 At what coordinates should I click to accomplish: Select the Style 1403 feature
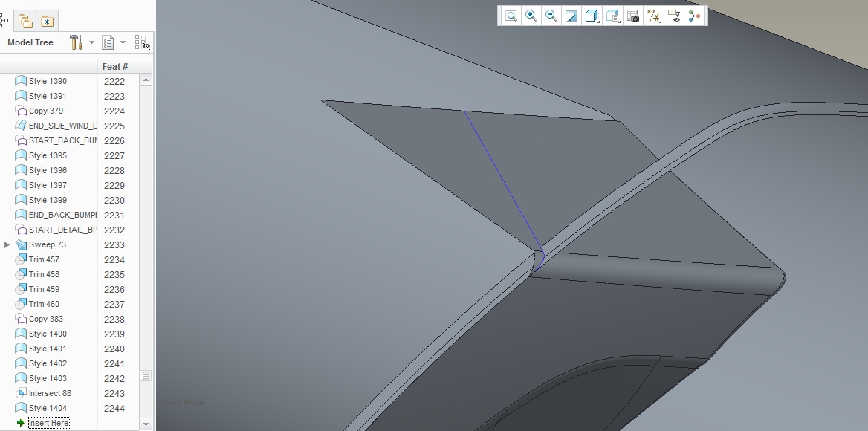(48, 378)
